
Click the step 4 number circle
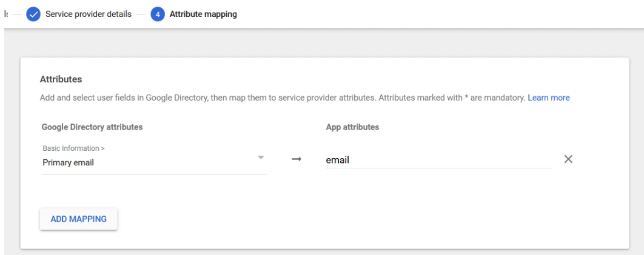point(158,14)
